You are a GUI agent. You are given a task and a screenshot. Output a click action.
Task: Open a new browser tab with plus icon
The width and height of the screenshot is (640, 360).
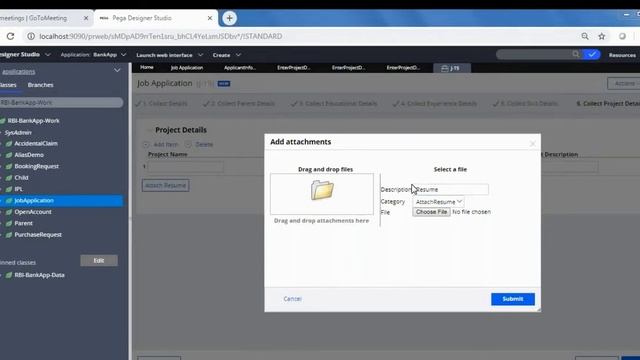tap(229, 18)
